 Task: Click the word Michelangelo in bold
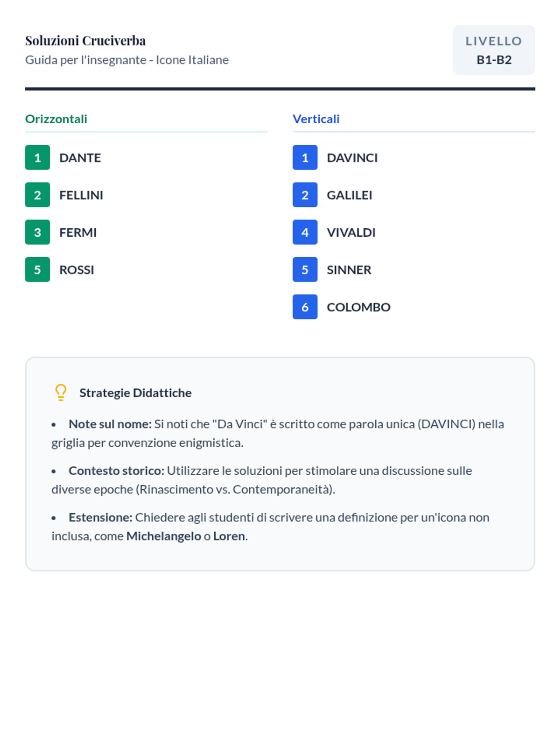(x=163, y=536)
